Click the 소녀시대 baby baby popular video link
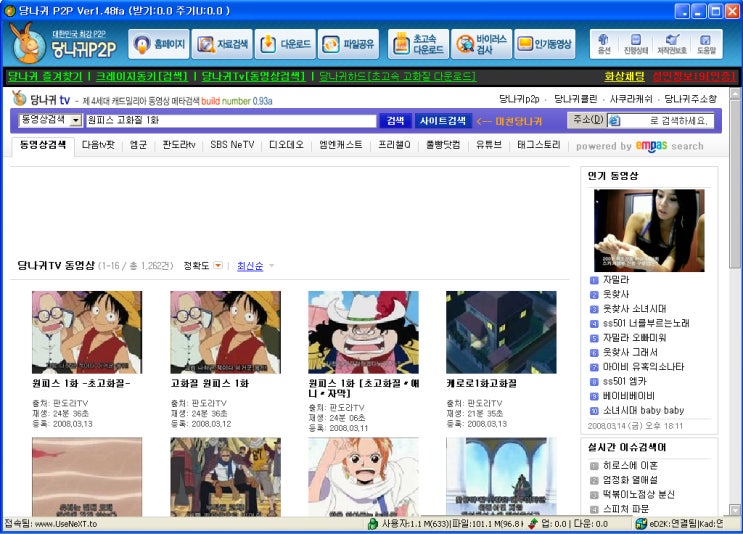 pyautogui.click(x=643, y=410)
